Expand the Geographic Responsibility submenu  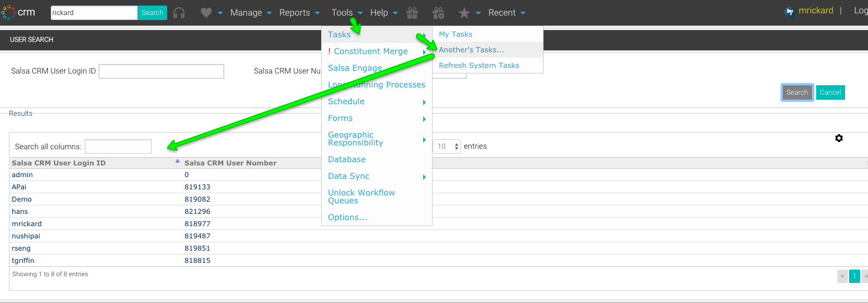pyautogui.click(x=424, y=140)
